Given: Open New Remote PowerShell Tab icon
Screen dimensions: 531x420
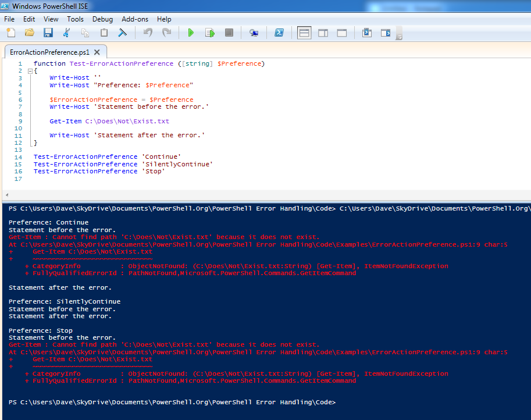Looking at the screenshot, I should [x=254, y=33].
